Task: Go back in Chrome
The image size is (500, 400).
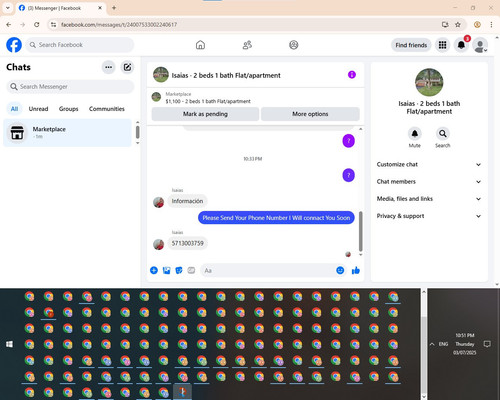Action: point(9,24)
